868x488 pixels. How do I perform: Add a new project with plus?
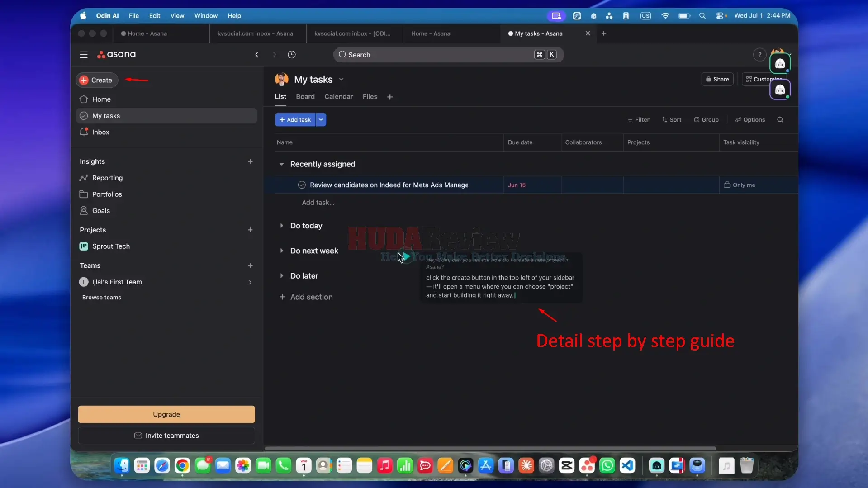click(250, 230)
